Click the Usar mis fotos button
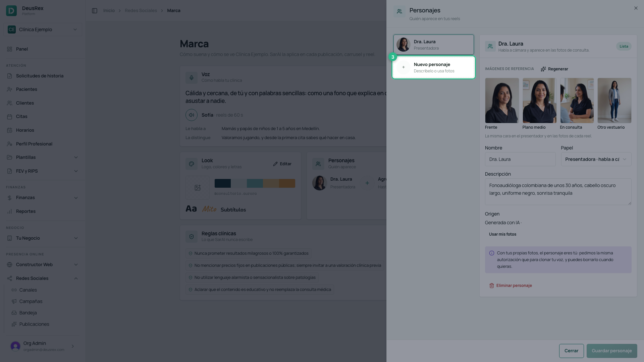644x362 pixels. 502,234
